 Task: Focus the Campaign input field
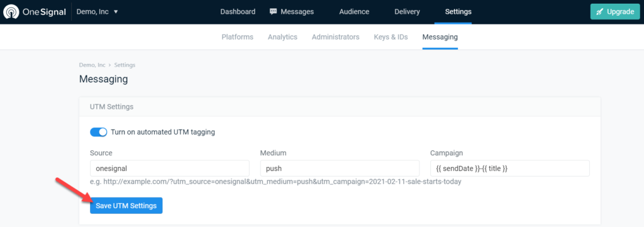pyautogui.click(x=509, y=169)
